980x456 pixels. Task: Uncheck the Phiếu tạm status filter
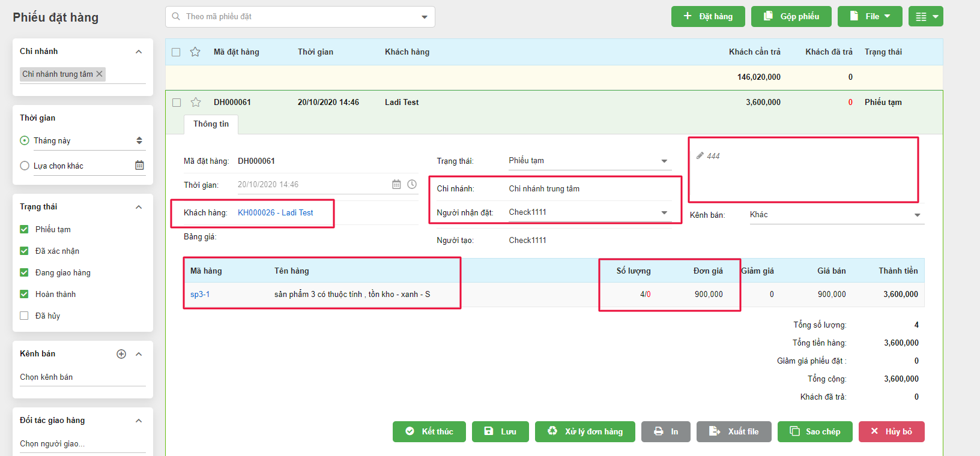pyautogui.click(x=25, y=229)
